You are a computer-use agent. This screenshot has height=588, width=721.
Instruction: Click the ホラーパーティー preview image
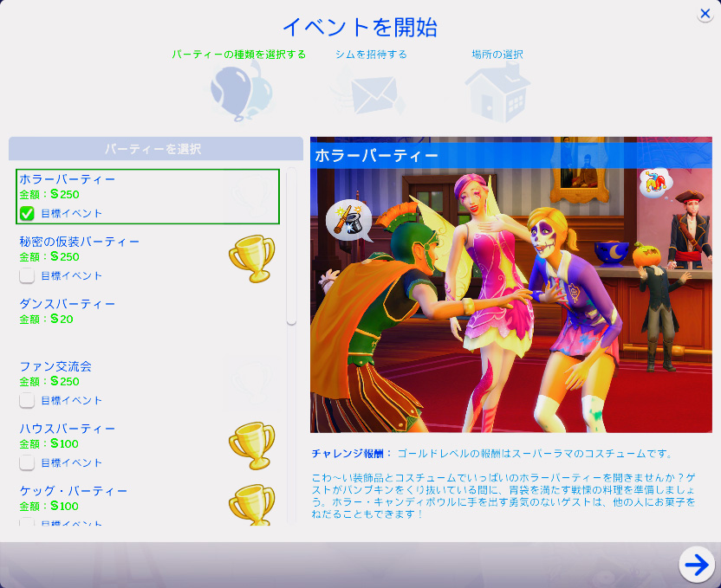coord(510,294)
